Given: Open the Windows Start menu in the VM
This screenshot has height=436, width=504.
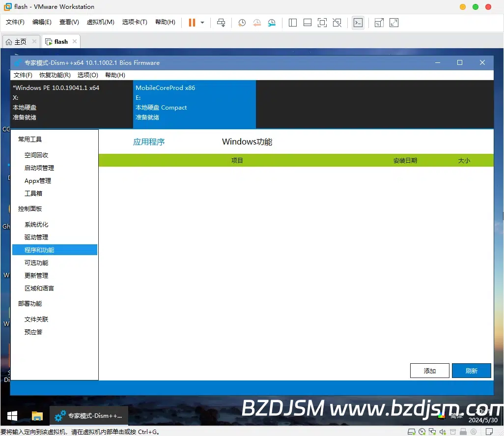Looking at the screenshot, I should coord(12,416).
